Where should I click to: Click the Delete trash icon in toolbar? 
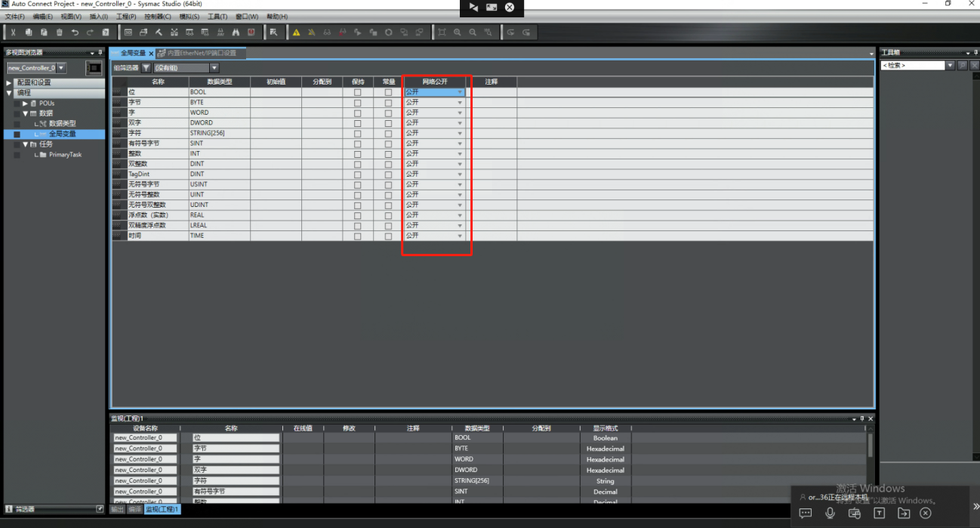(60, 32)
